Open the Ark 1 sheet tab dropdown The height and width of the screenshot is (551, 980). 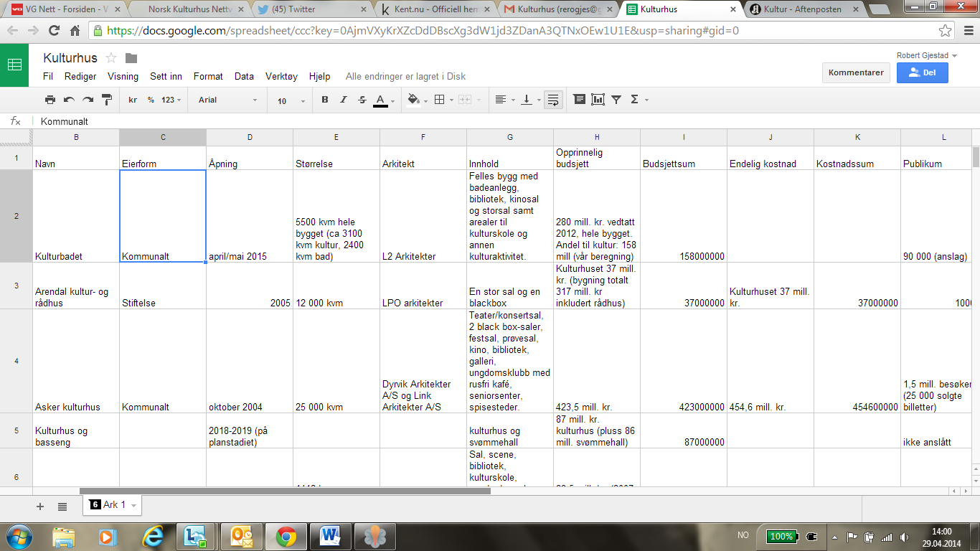click(133, 506)
